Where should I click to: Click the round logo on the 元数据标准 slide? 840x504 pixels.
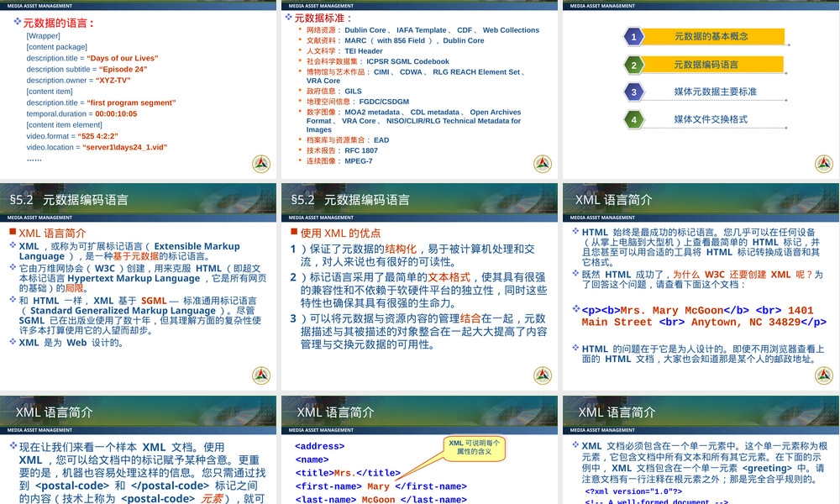point(543,164)
